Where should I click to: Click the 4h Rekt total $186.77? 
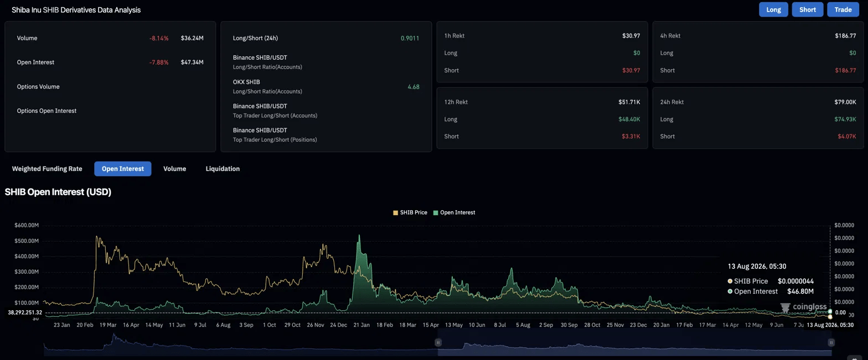pyautogui.click(x=845, y=36)
